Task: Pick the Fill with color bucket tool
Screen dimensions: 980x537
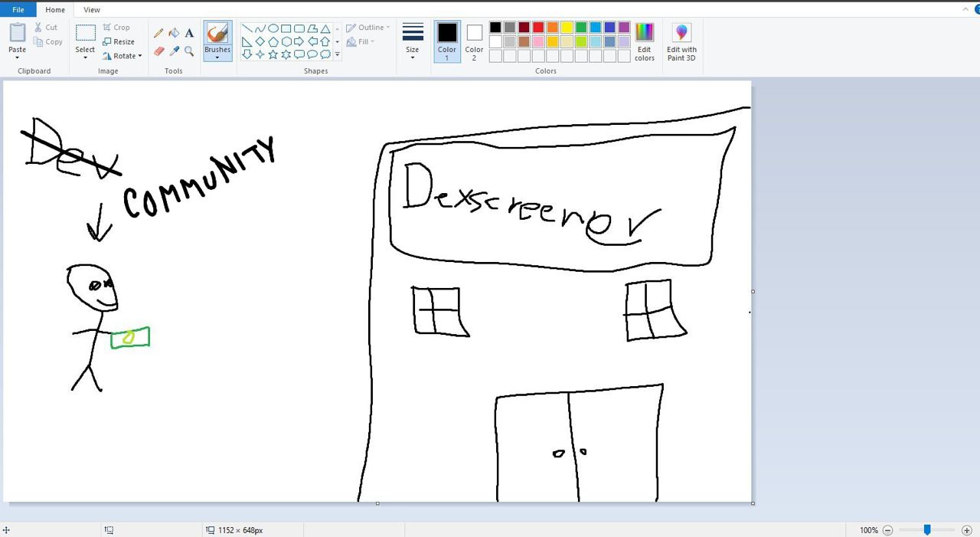Action: pyautogui.click(x=174, y=33)
